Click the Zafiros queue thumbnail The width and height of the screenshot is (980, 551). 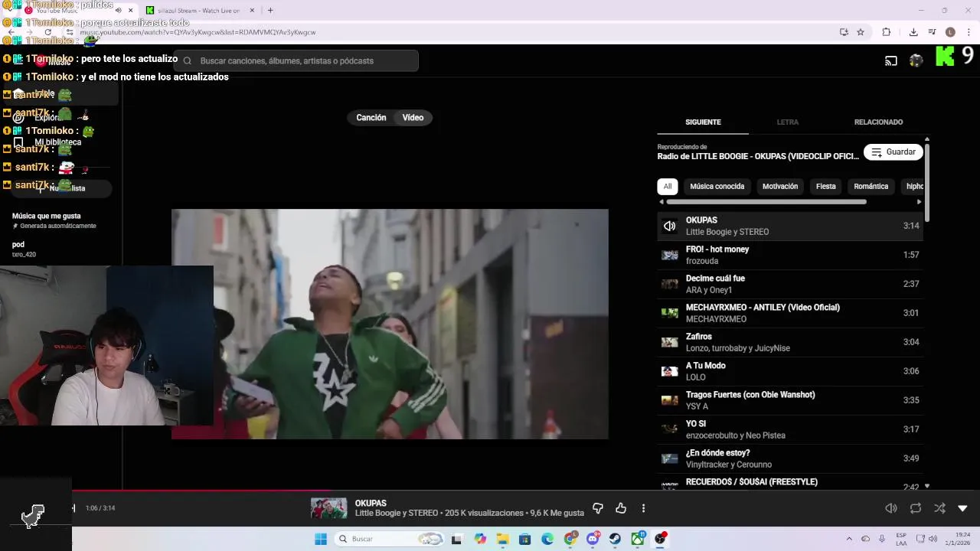[670, 342]
